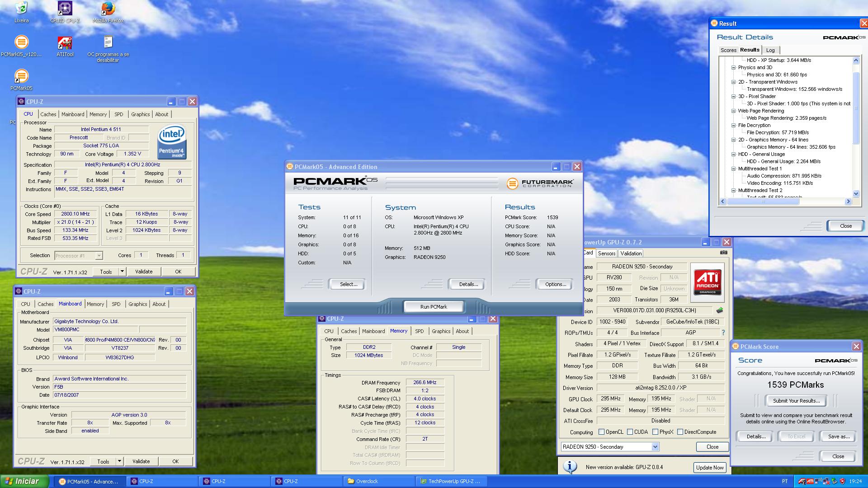
Task: Collapse the File Decryption tree node
Action: coord(734,125)
